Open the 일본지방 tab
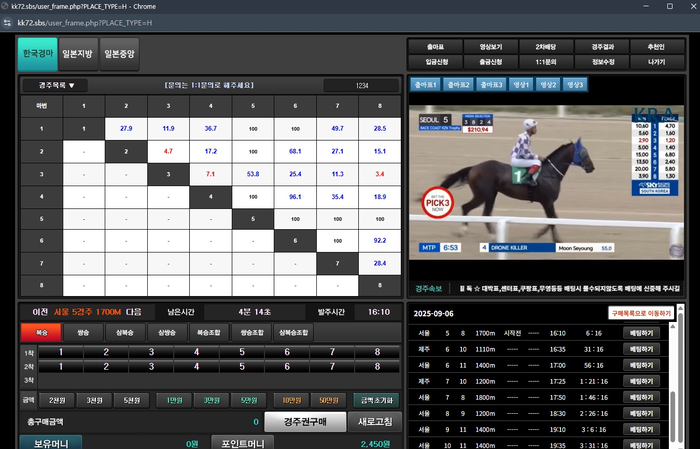700x449 pixels. click(x=77, y=54)
